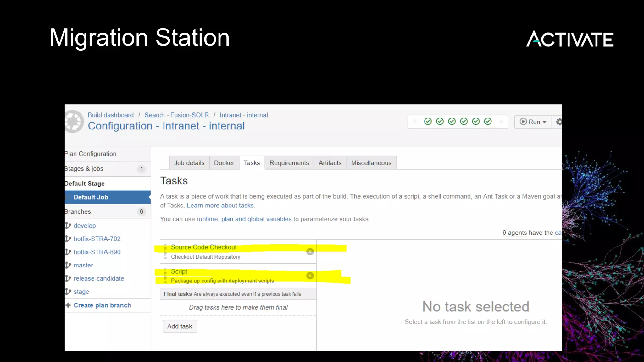Image resolution: width=644 pixels, height=362 pixels.
Task: Click the sixth green build status checkmark
Action: tap(488, 122)
